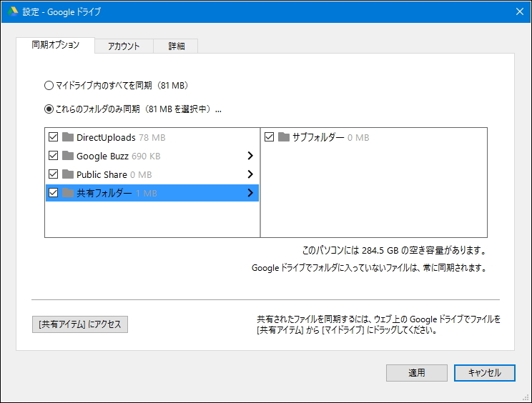Viewport: 532px width, 403px height.
Task: Click the Public Share folder icon
Action: tap(68, 174)
